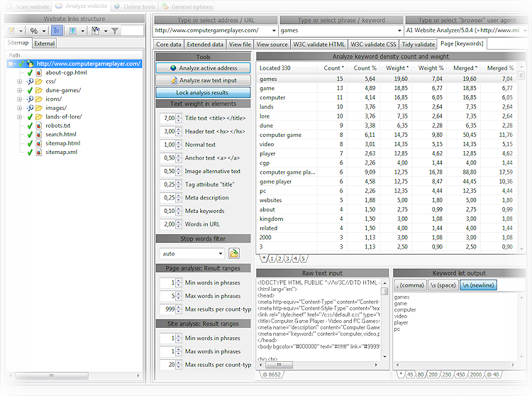Adjust the Words in URL weight stepper
Image resolution: width=532 pixels, height=396 pixels.
(x=179, y=224)
